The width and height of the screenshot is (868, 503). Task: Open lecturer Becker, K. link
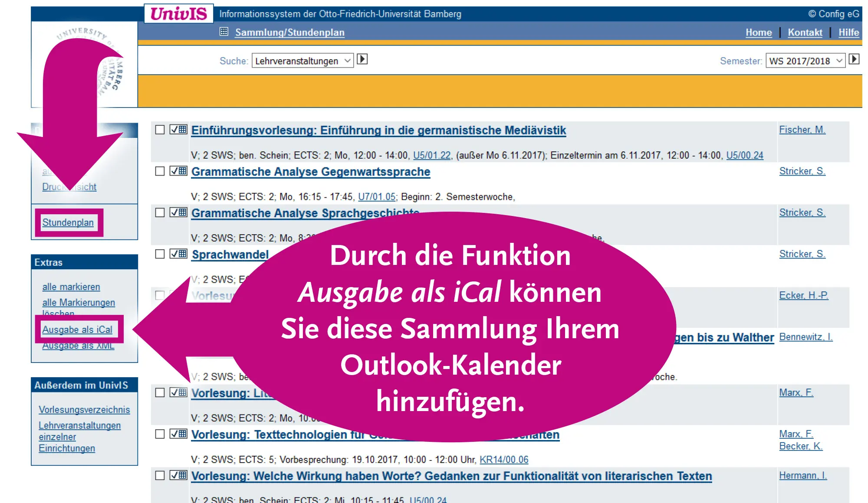(801, 446)
